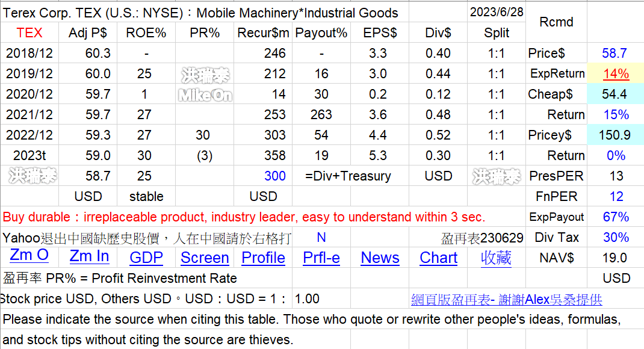Open the Zm O link
This screenshot has width=644, height=349.
pyautogui.click(x=29, y=256)
